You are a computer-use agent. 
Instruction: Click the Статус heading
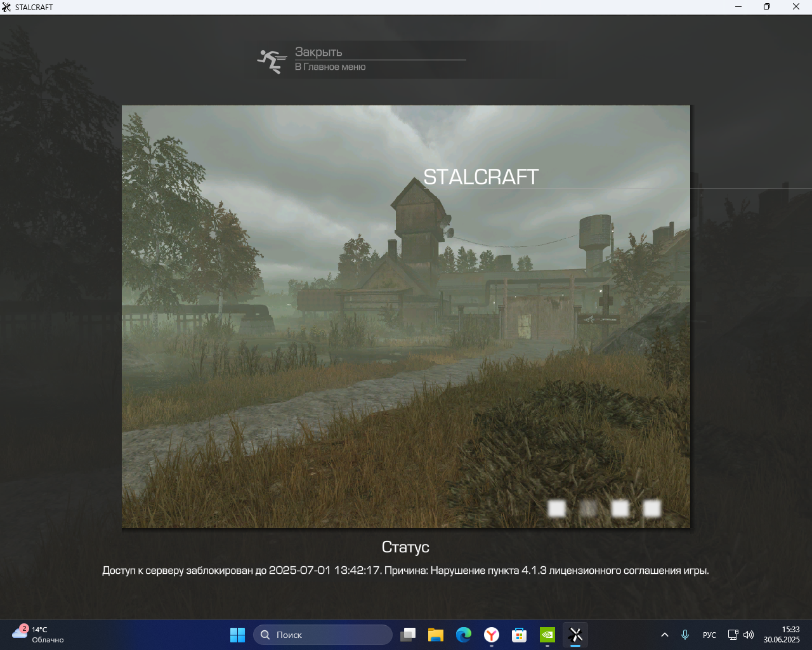(x=405, y=547)
